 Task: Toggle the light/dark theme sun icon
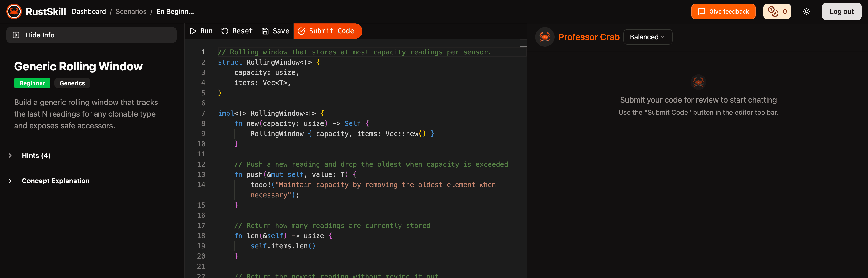[806, 11]
